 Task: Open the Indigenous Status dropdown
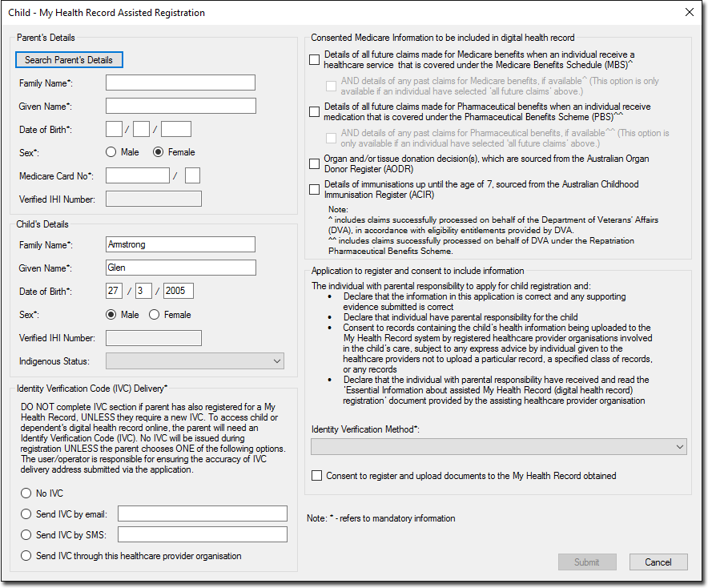(x=195, y=361)
